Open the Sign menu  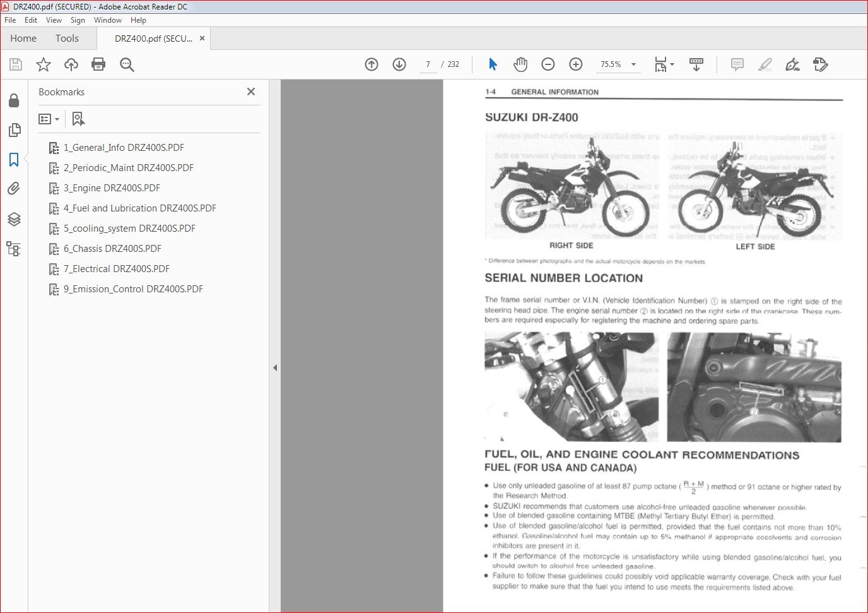(x=78, y=20)
